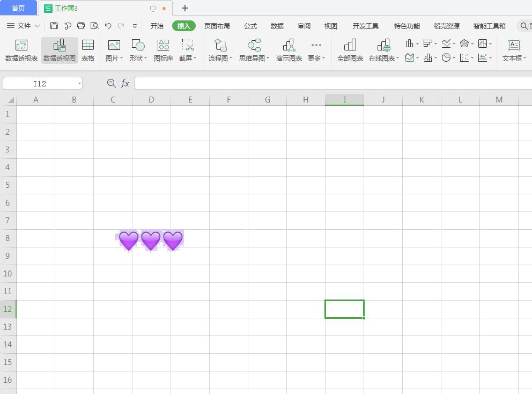Switch to the 公式 formulas tab
The image size is (532, 394).
pos(250,26)
